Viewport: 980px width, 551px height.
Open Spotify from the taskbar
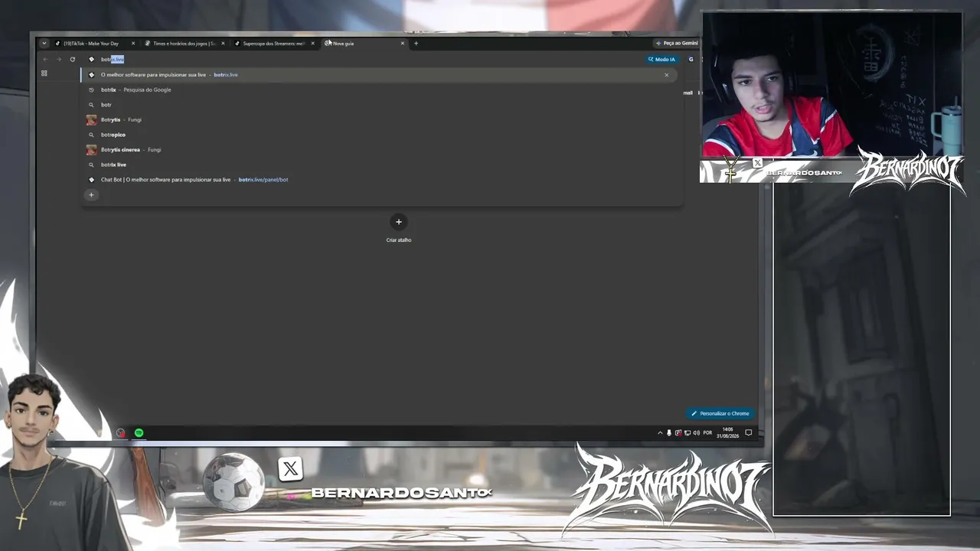(139, 433)
